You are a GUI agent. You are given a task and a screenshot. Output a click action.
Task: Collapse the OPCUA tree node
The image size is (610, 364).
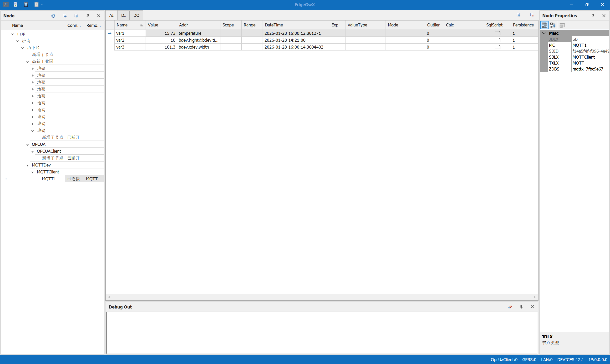point(27,144)
